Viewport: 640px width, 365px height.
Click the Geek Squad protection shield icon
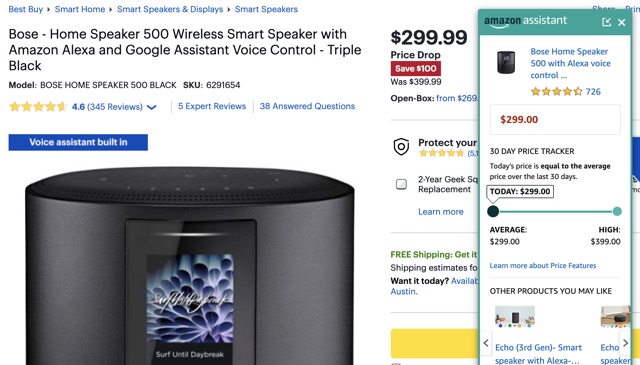tap(401, 147)
